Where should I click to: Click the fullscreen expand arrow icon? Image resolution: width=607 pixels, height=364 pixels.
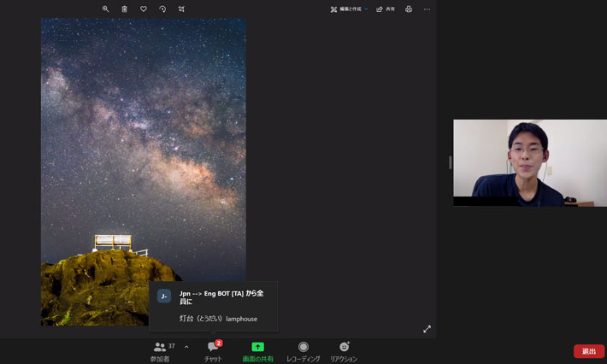click(x=427, y=329)
